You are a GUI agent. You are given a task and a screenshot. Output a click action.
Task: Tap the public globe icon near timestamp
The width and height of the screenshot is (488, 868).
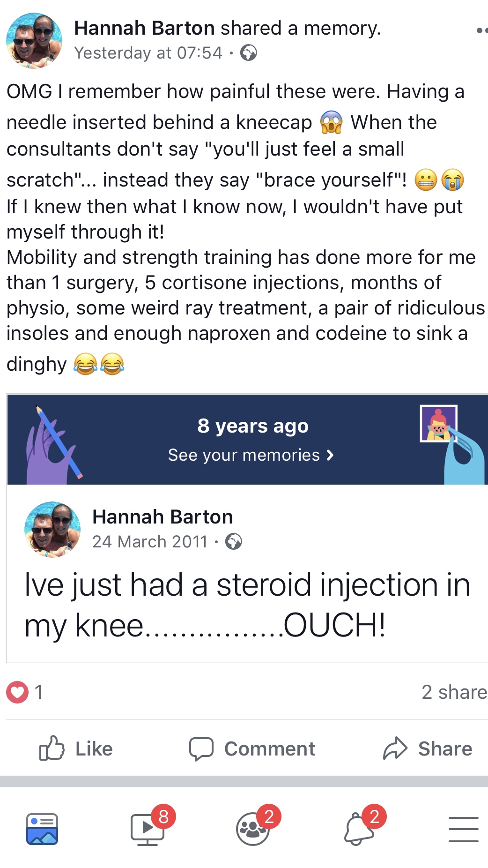(249, 53)
